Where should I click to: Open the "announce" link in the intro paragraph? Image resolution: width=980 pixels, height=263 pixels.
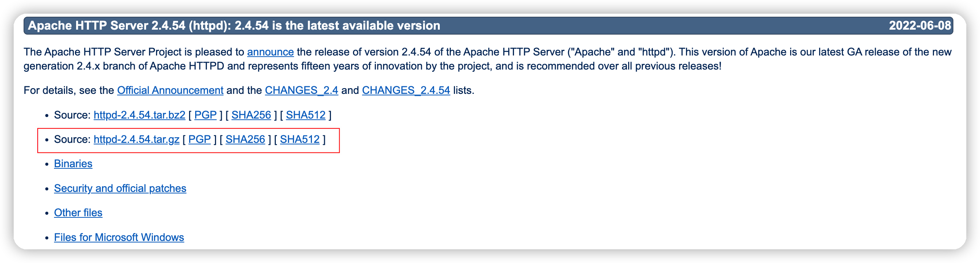(270, 52)
